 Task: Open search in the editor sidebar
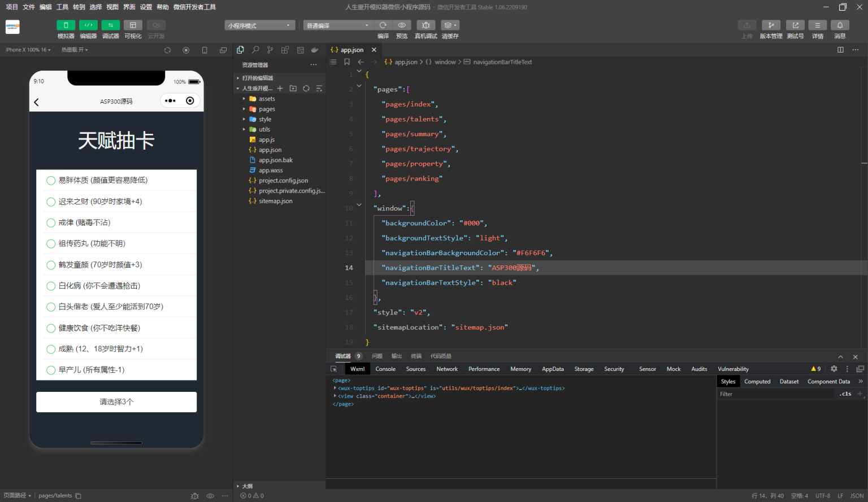(x=255, y=50)
